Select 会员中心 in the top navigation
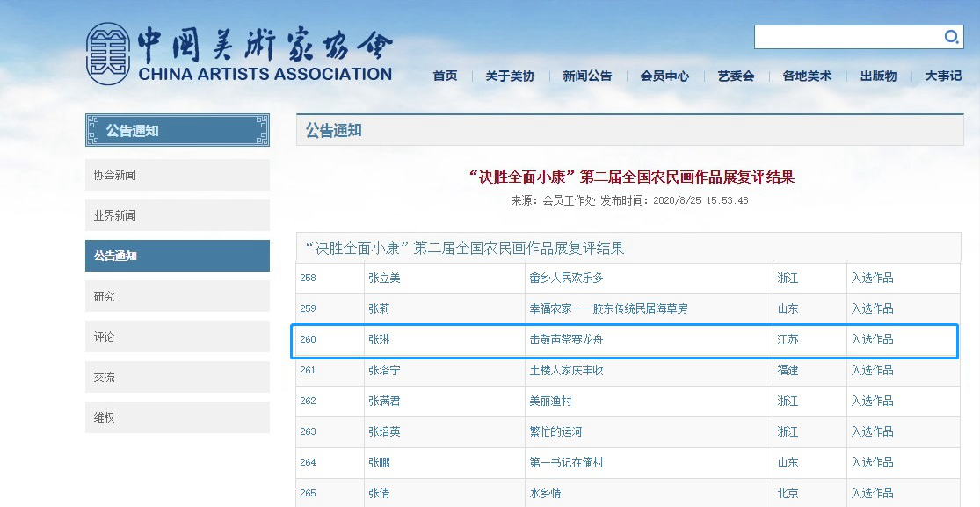 [x=664, y=76]
